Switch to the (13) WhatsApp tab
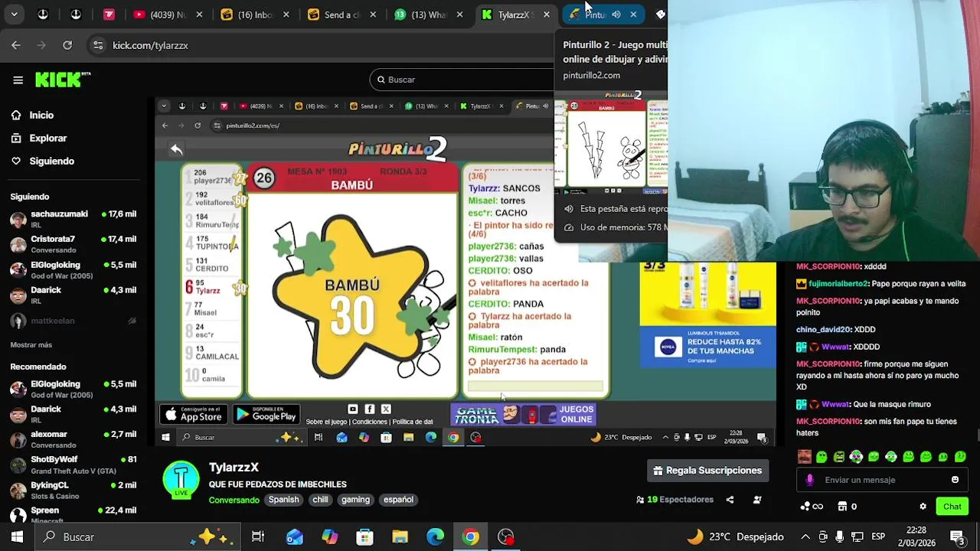Image resolution: width=980 pixels, height=551 pixels. pos(429,15)
